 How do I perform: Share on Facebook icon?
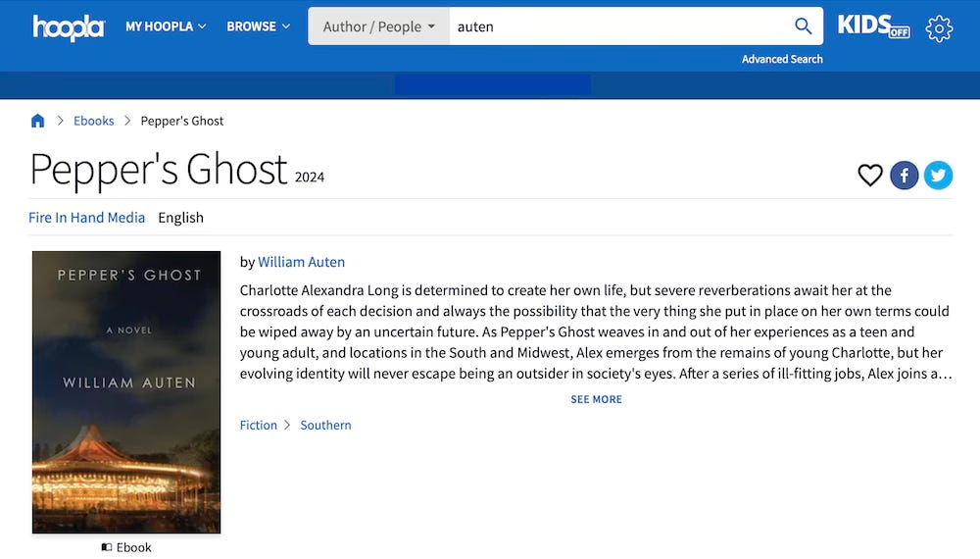pyautogui.click(x=905, y=176)
